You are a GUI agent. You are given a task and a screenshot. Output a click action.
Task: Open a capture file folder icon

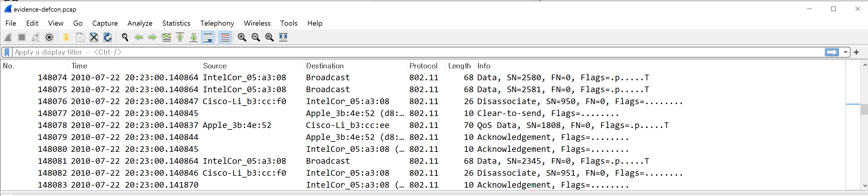66,37
